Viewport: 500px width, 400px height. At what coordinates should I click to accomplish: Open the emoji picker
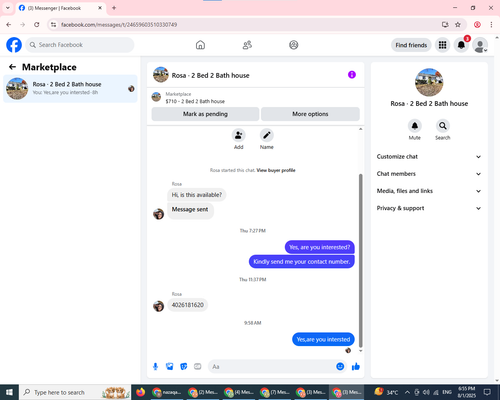pos(340,367)
